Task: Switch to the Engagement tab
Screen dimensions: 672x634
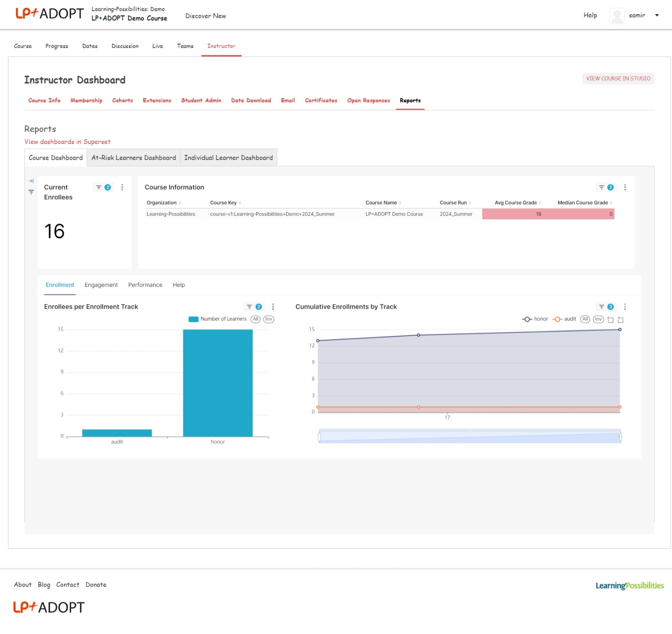Action: (101, 285)
